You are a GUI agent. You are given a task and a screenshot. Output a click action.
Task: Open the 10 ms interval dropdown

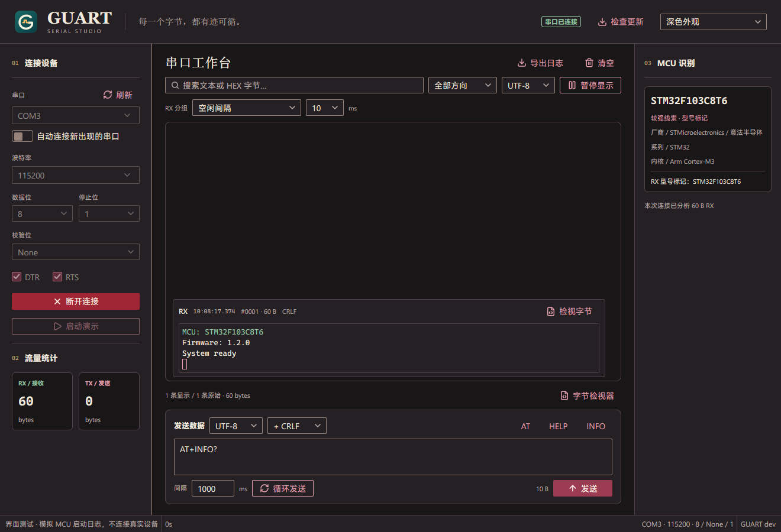pos(325,108)
